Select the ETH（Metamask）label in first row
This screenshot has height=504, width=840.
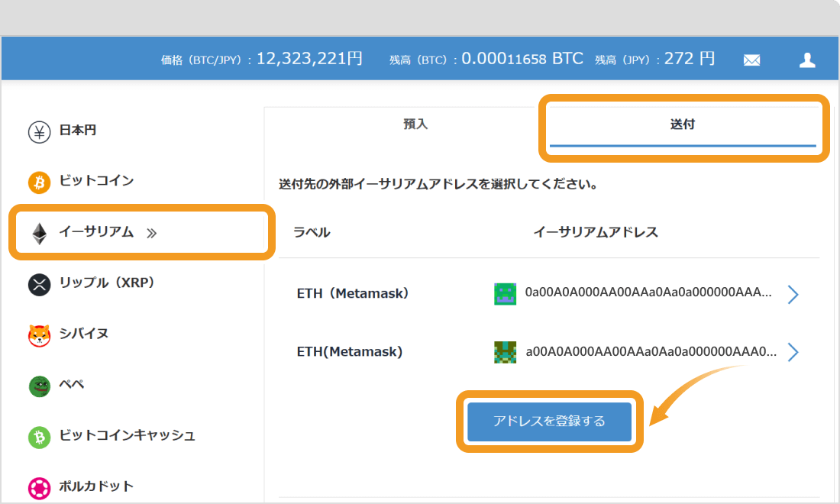click(353, 293)
